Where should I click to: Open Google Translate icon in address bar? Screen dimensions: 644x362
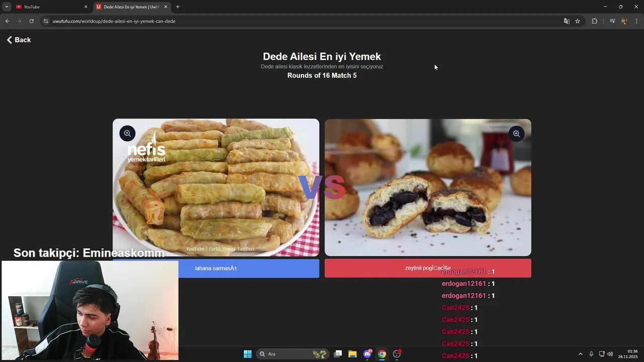click(567, 21)
